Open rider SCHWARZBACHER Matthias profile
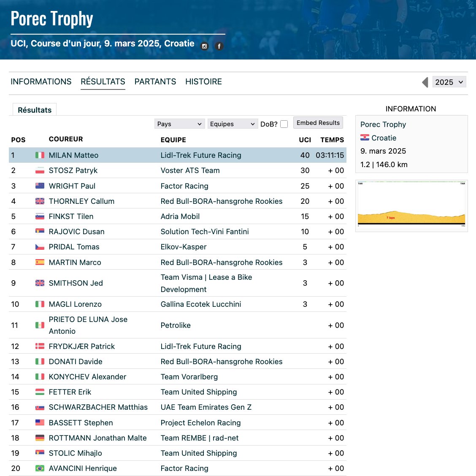Image resolution: width=476 pixels, height=476 pixels. (98, 407)
